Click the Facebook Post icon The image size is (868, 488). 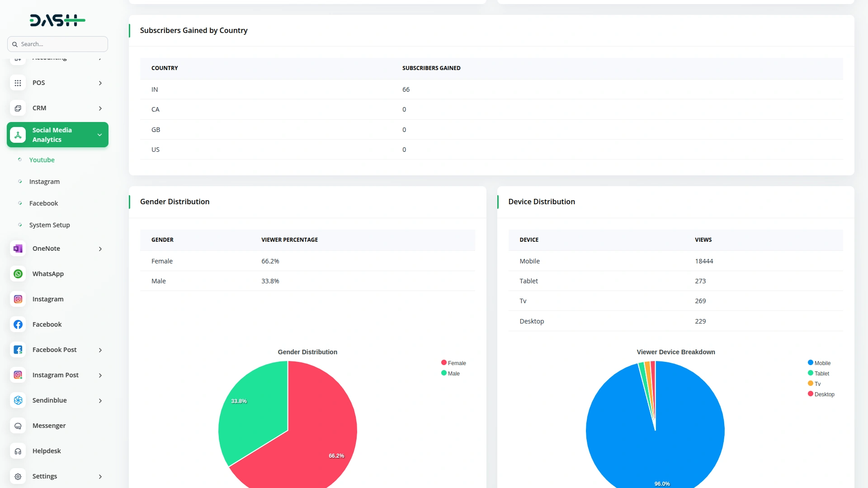18,350
